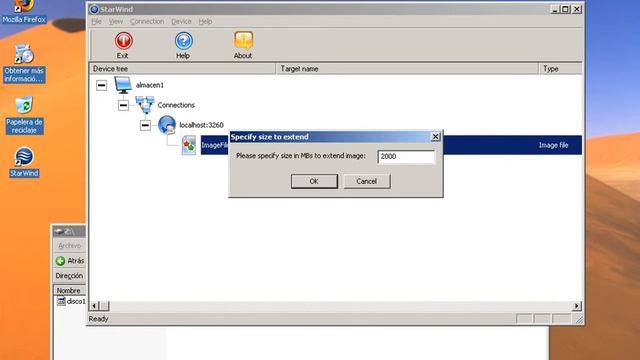Screen dimensions: 640x360
Task: Open Papelera de reciclaje desktop icon
Action: (24, 116)
